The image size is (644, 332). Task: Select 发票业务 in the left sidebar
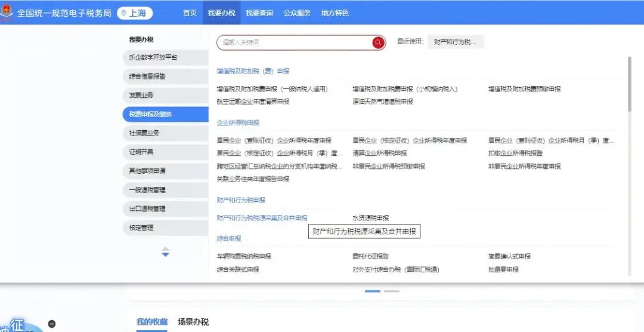click(141, 95)
